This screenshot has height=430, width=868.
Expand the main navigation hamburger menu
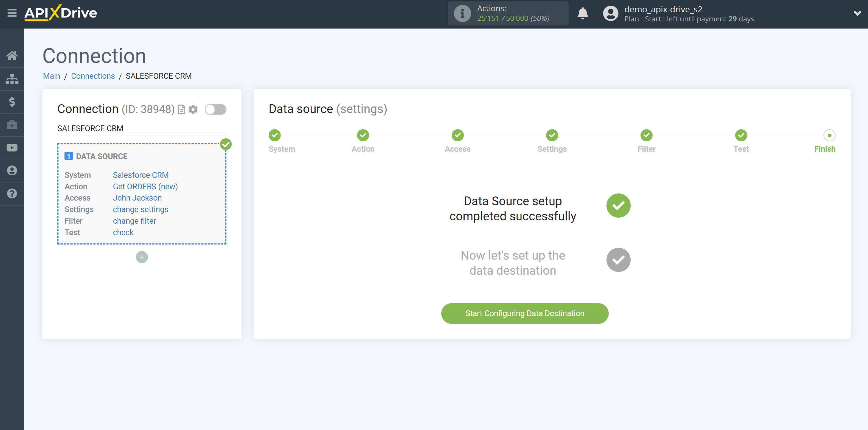pyautogui.click(x=12, y=12)
